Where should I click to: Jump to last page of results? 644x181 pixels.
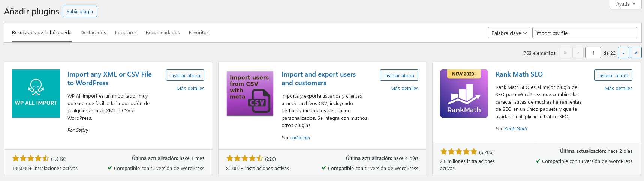point(636,53)
